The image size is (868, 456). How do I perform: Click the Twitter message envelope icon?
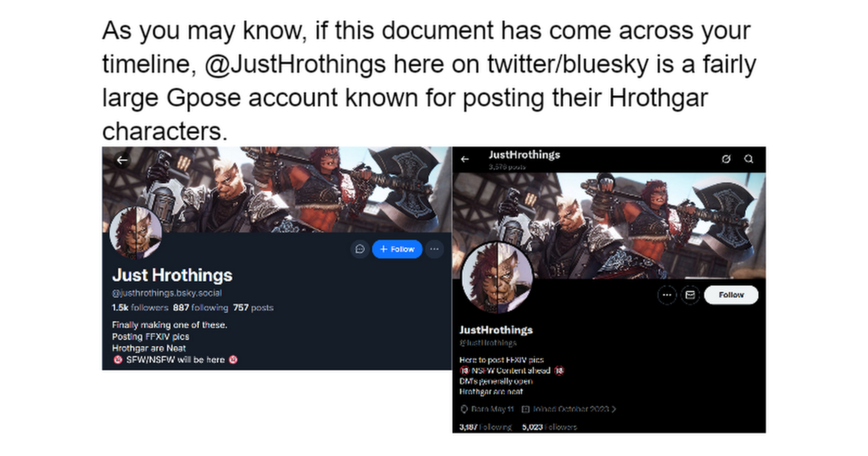pos(690,295)
